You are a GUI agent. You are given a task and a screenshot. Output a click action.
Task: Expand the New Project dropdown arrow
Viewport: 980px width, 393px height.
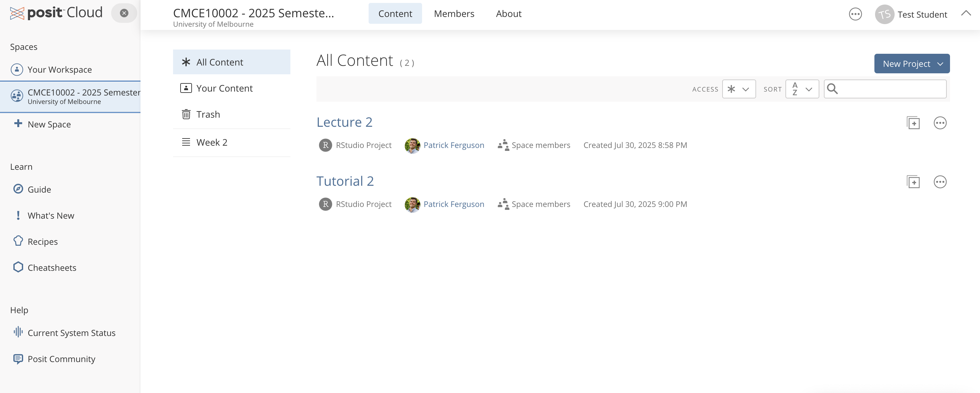[940, 64]
